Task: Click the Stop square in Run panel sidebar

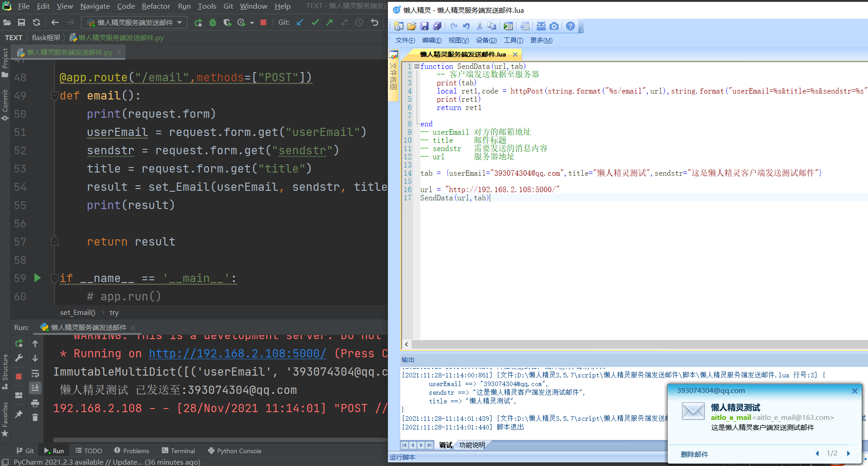Action: [x=19, y=377]
